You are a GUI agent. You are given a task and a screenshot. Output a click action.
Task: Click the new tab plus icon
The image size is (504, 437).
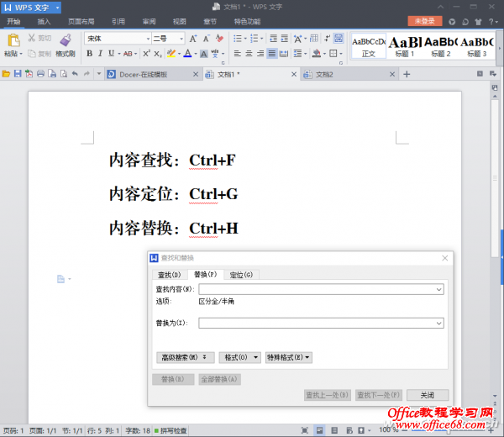[x=407, y=74]
